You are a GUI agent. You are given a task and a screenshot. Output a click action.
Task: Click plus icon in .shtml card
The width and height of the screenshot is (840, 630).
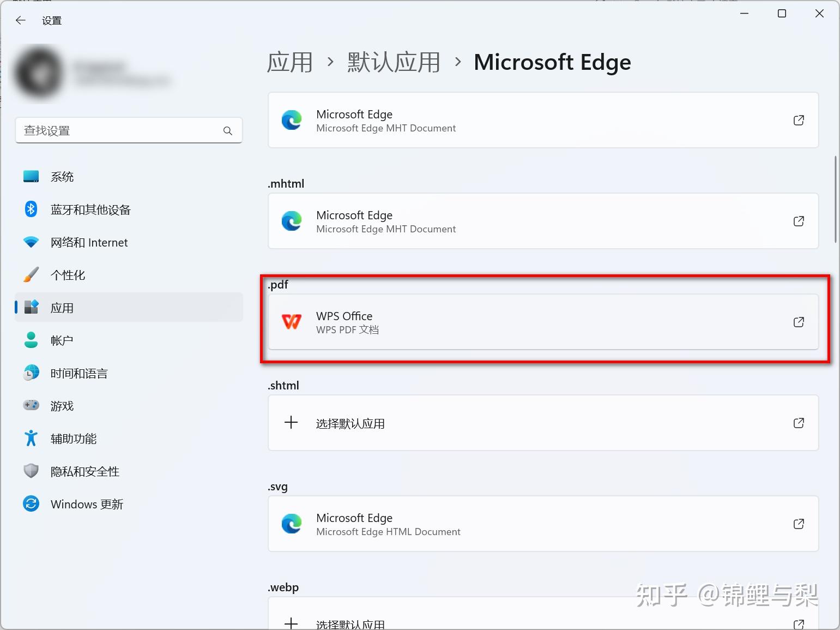[x=291, y=422]
